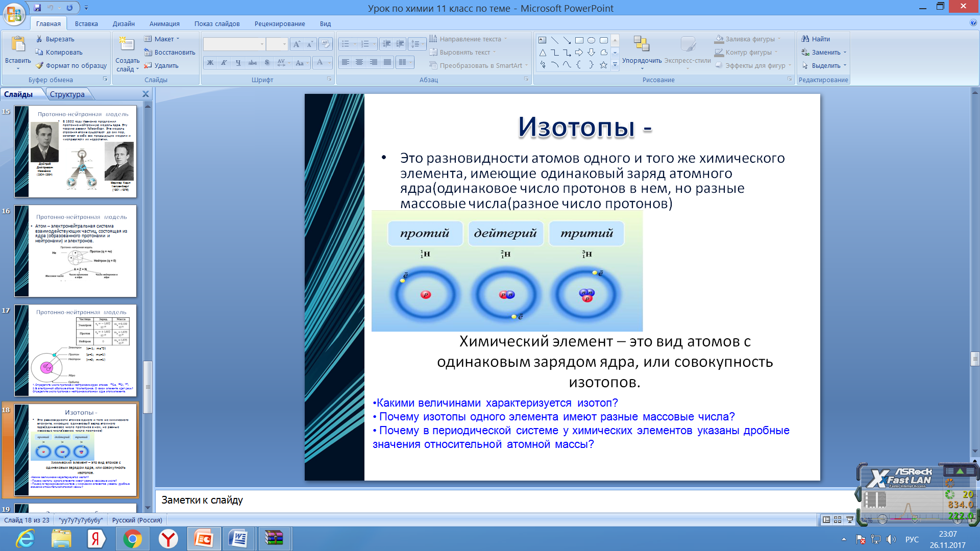Select the arrow line shape

567,40
